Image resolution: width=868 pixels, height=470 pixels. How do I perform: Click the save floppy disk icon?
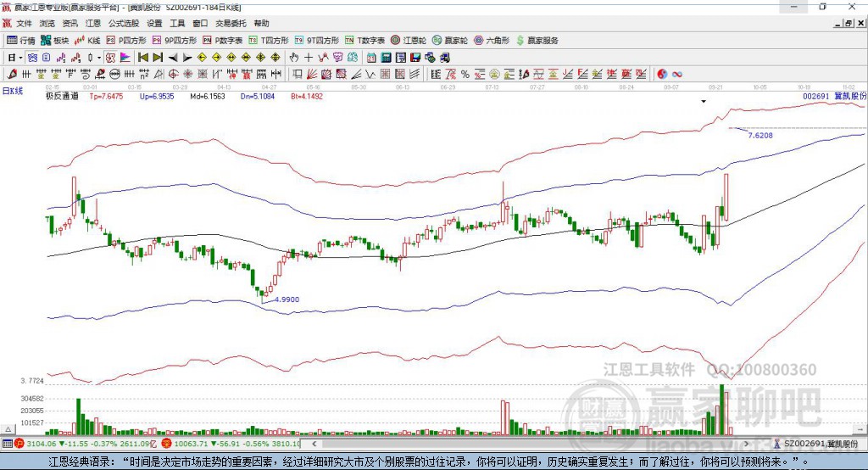pos(415,58)
